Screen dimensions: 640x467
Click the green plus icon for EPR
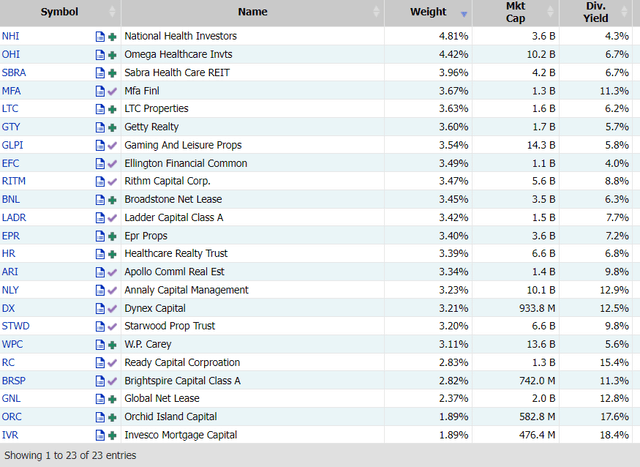point(112,236)
